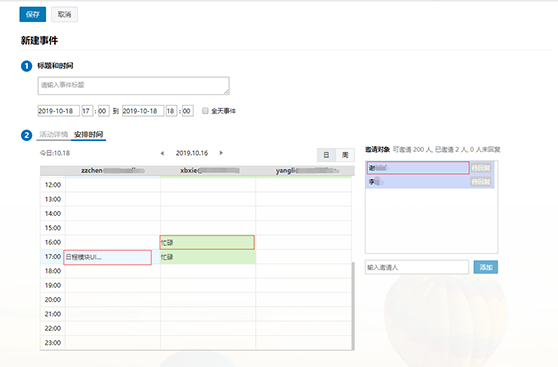Toggle the 全天事件 all-day checkbox
558x367 pixels.
click(x=205, y=111)
